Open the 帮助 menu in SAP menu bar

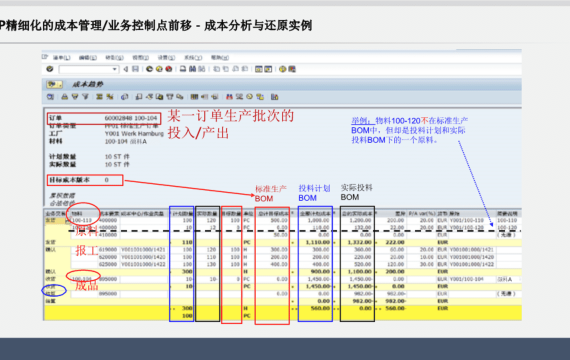click(x=220, y=58)
